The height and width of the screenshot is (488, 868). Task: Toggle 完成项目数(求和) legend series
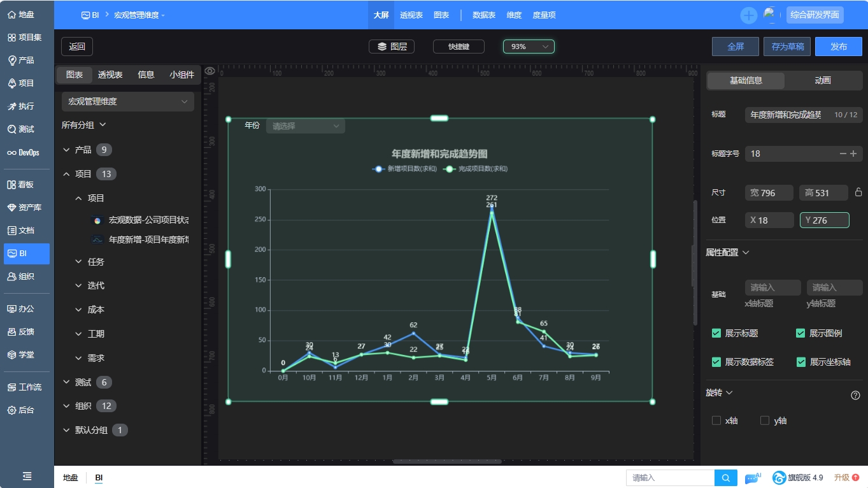(x=476, y=169)
